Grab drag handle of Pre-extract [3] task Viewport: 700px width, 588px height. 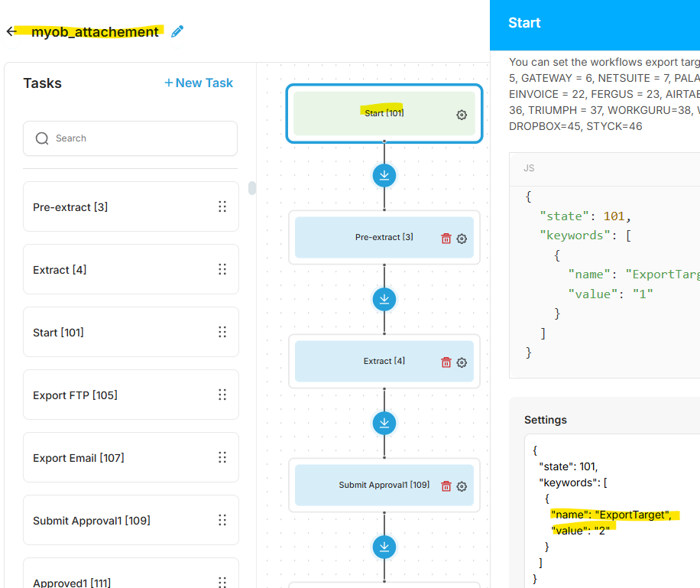point(222,206)
